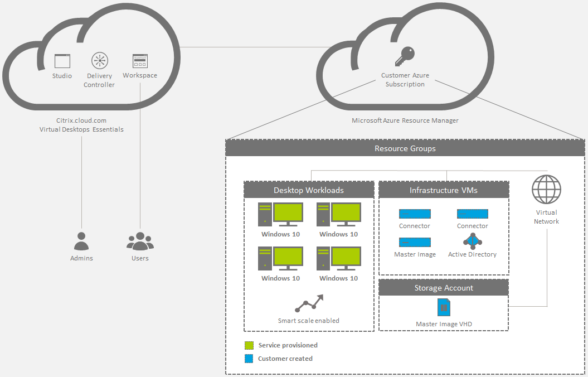Click the Master Image server icon
The width and height of the screenshot is (588, 377).
click(415, 243)
